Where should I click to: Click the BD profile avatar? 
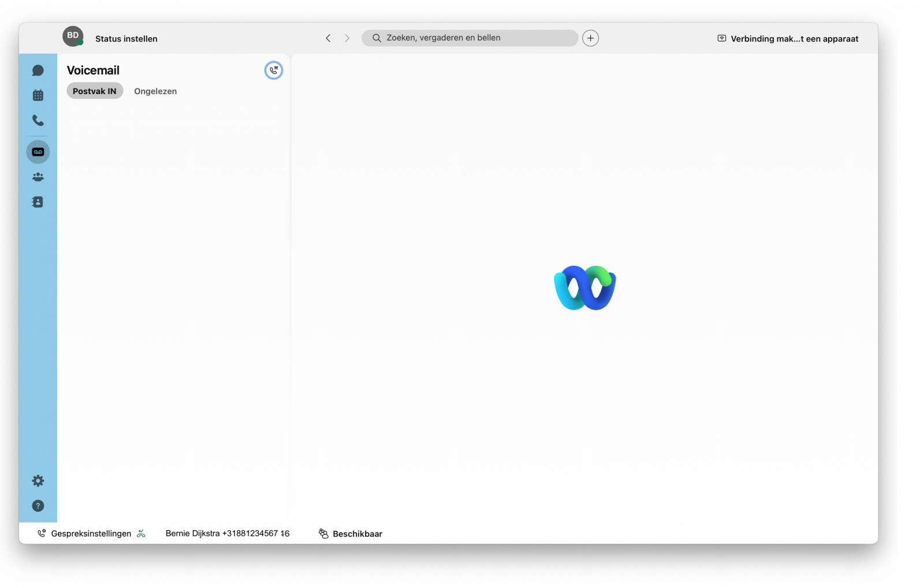73,36
